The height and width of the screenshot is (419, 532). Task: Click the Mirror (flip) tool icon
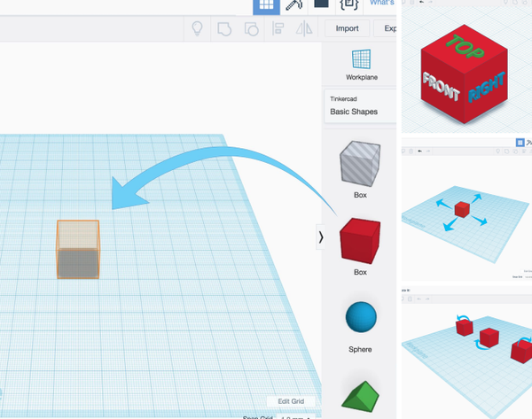(x=304, y=28)
